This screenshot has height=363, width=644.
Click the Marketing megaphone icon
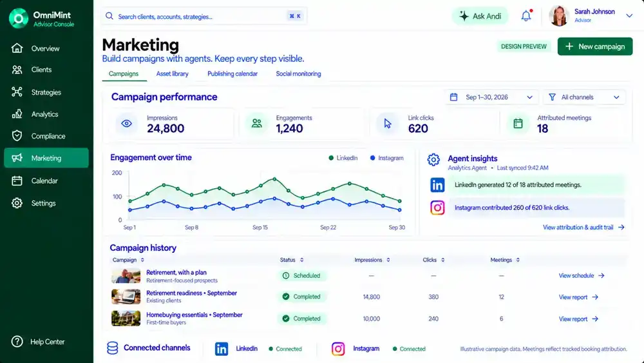[17, 158]
